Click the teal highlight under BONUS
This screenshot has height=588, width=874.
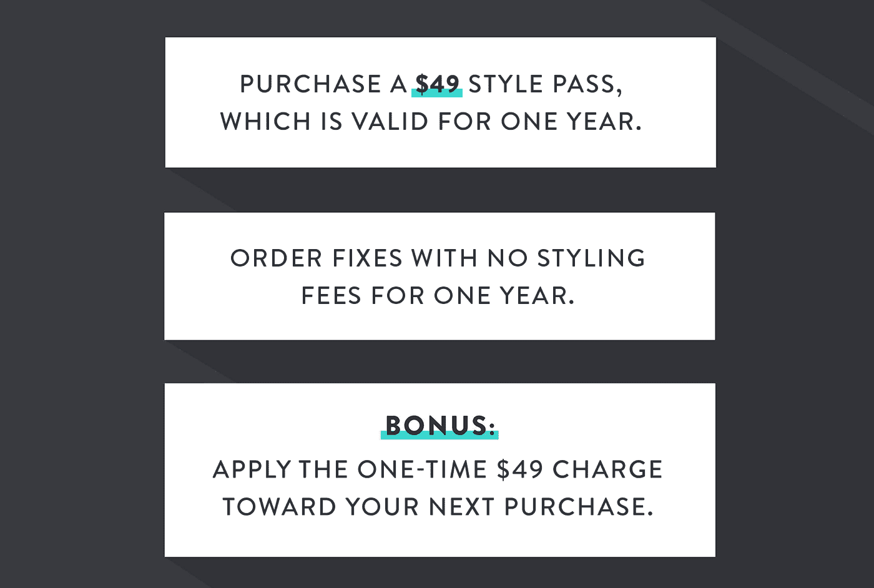tap(439, 435)
